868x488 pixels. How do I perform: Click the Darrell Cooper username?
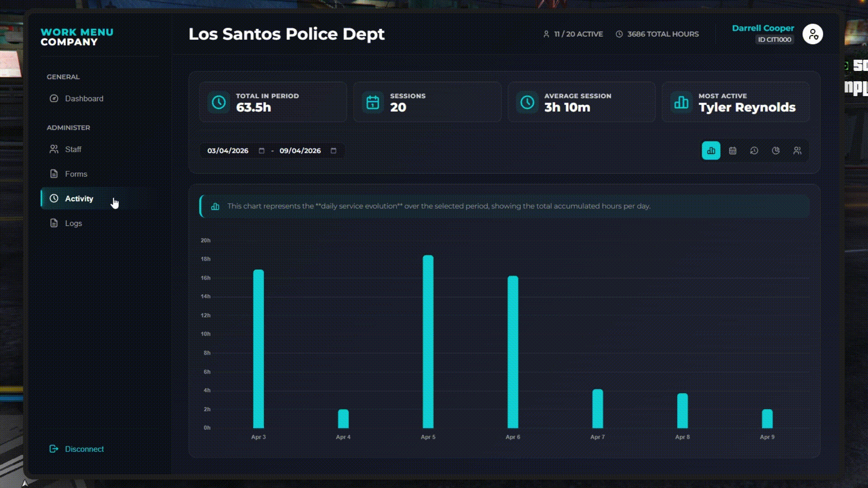pyautogui.click(x=763, y=28)
